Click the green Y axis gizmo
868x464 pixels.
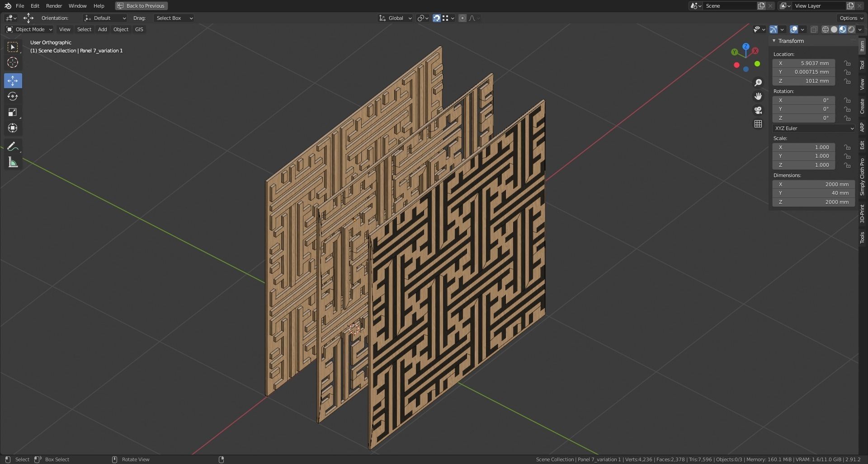click(735, 52)
